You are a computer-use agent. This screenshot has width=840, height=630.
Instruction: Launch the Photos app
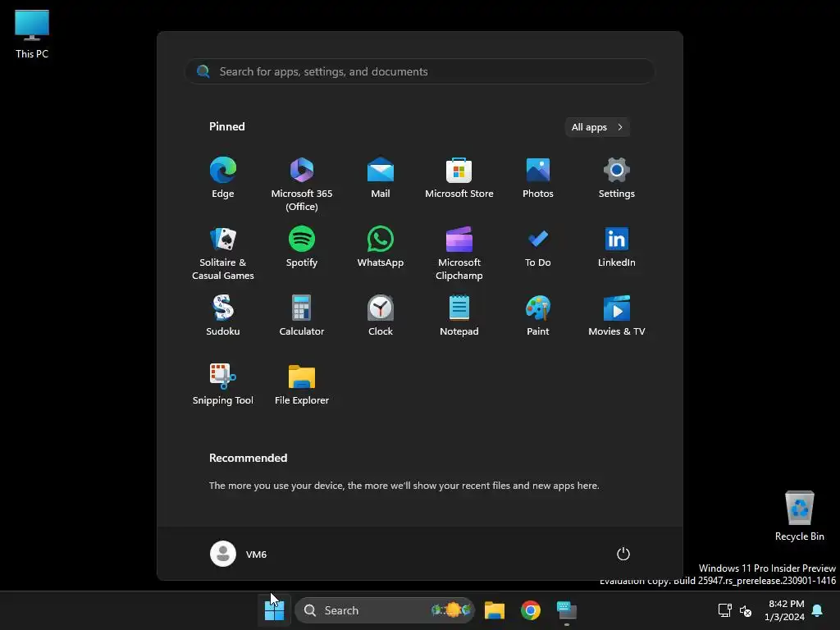coord(538,177)
